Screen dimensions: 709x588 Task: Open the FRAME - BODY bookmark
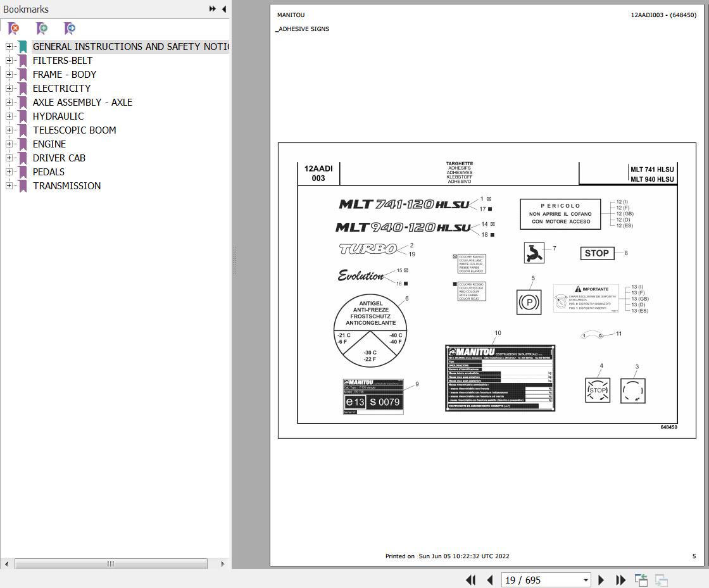[64, 75]
